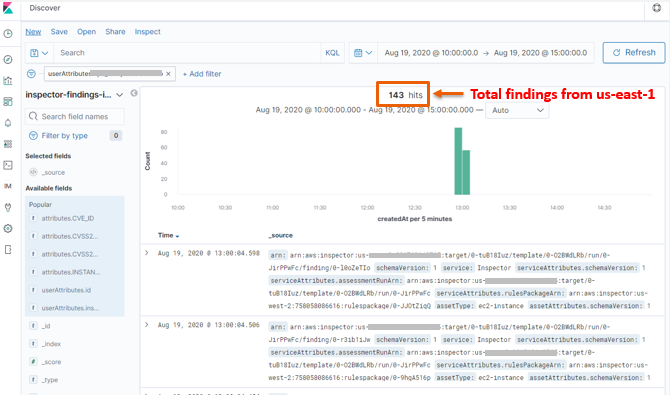Click the Discover breadcrumb title
The height and width of the screenshot is (395, 670).
click(x=45, y=8)
